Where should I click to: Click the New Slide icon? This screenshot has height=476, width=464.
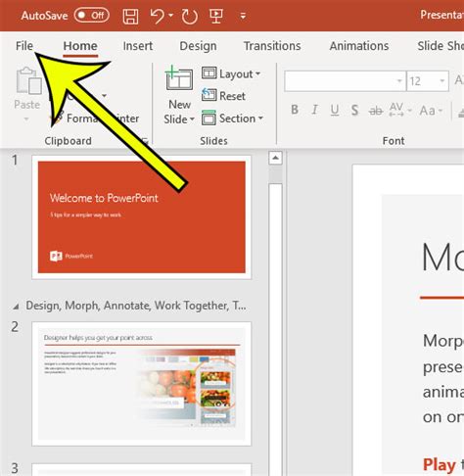pos(179,77)
